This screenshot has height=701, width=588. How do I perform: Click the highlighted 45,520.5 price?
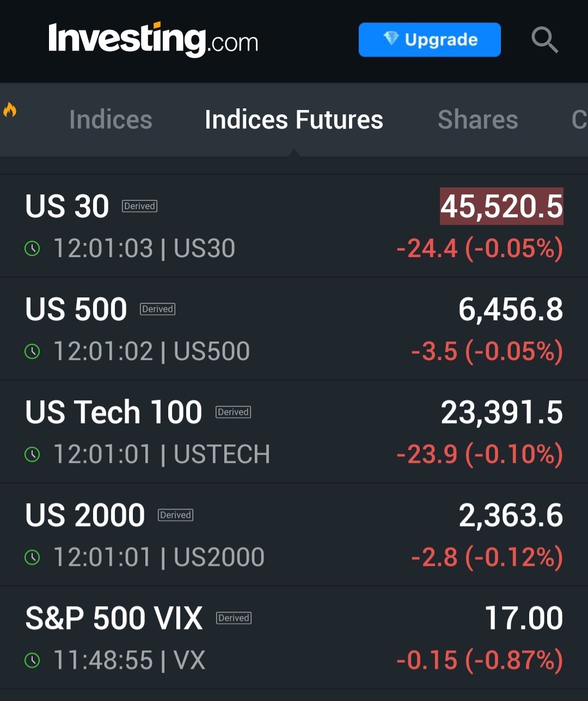coord(501,206)
